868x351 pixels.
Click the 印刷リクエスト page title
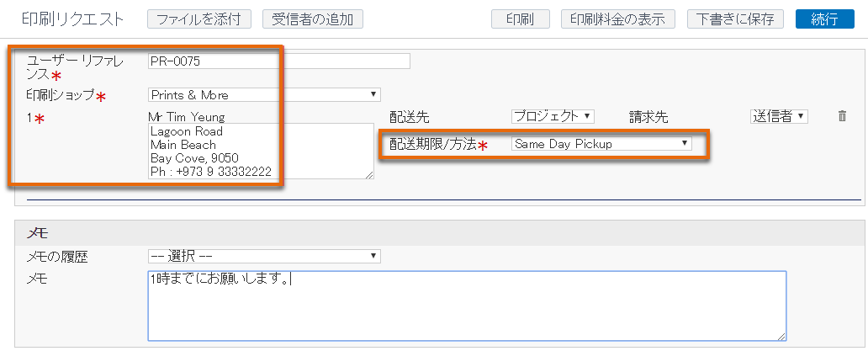click(73, 19)
